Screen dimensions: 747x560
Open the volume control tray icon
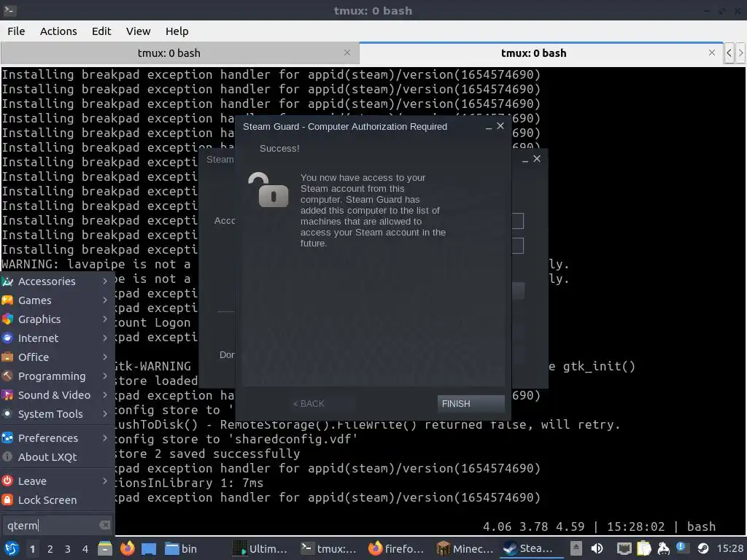pos(597,548)
